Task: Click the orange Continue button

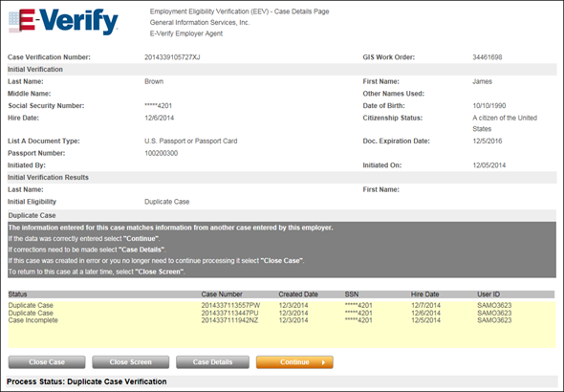Action: click(294, 362)
